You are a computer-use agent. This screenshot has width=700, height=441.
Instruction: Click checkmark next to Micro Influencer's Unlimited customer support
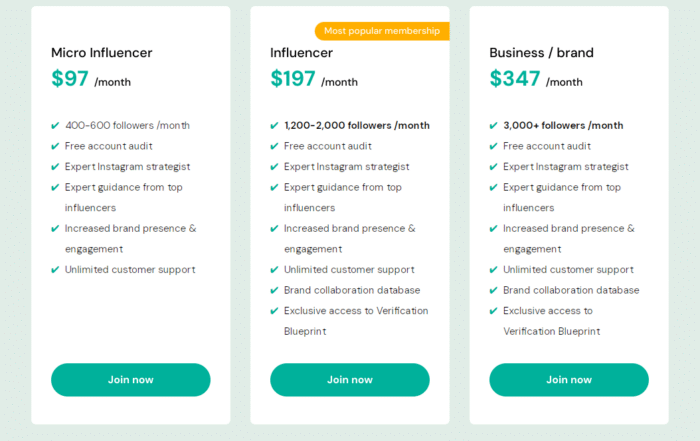point(55,270)
